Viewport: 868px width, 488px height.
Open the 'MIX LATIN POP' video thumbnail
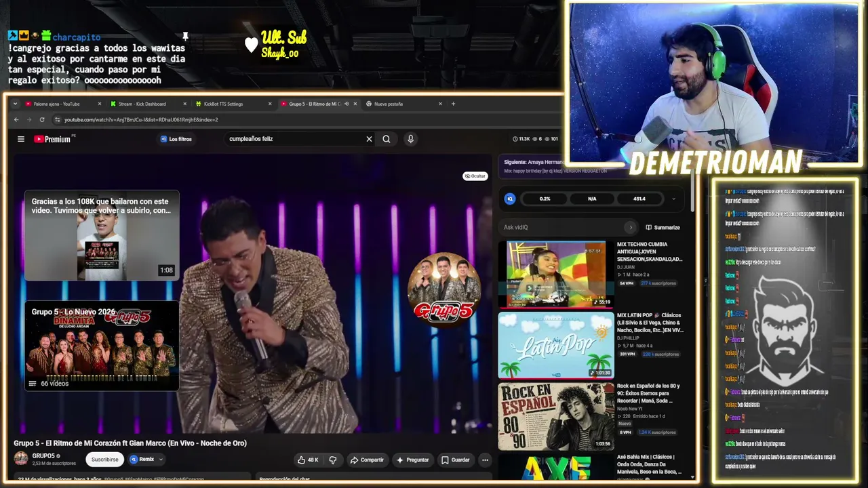556,345
